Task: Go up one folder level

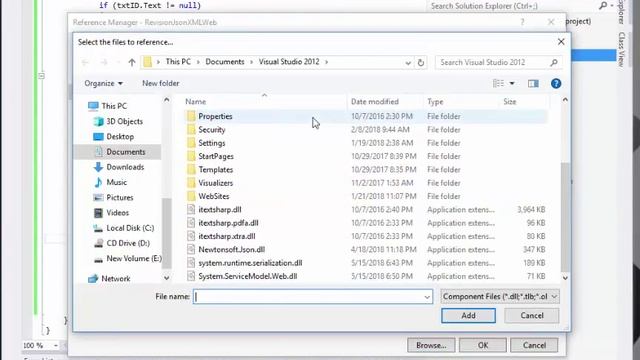Action: coord(131,62)
